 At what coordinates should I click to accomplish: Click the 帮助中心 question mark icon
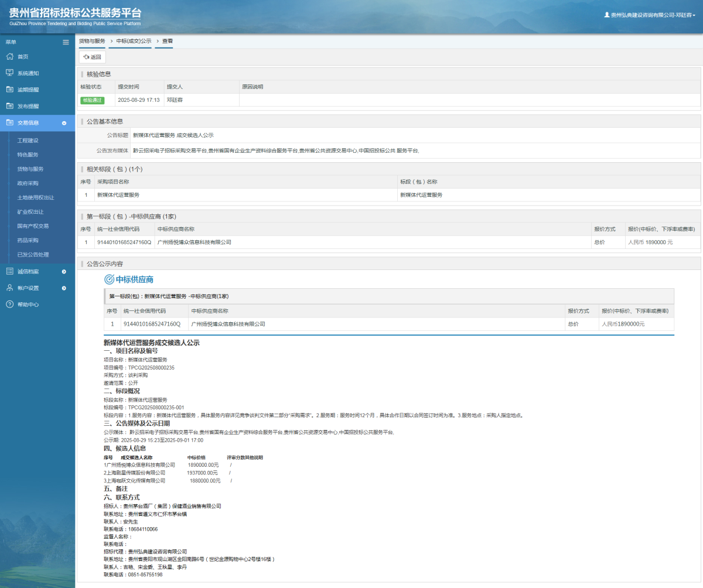[x=9, y=304]
